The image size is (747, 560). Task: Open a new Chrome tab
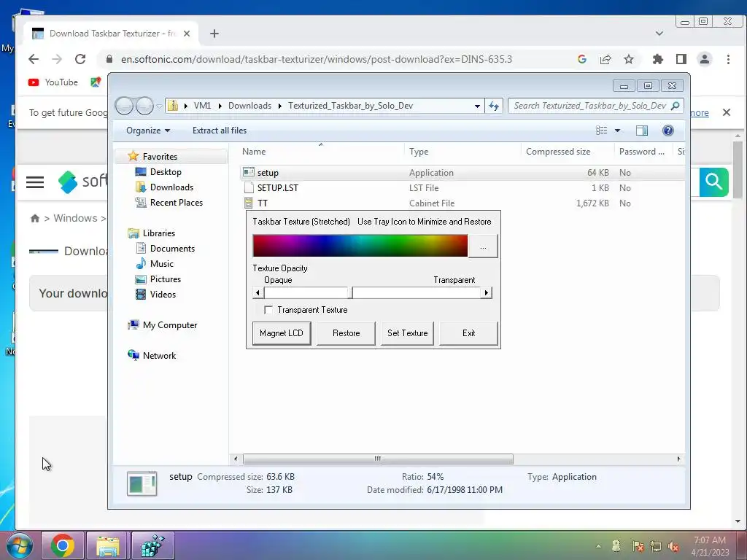point(214,34)
